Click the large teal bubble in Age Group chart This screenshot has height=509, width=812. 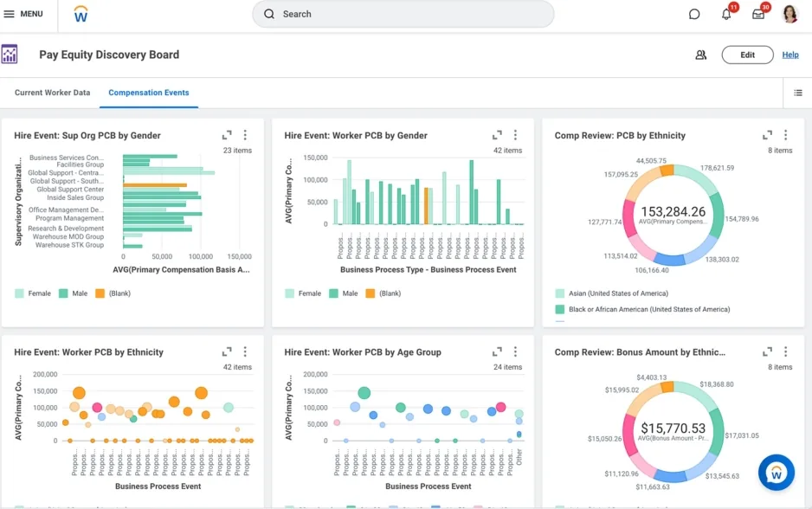pos(364,393)
